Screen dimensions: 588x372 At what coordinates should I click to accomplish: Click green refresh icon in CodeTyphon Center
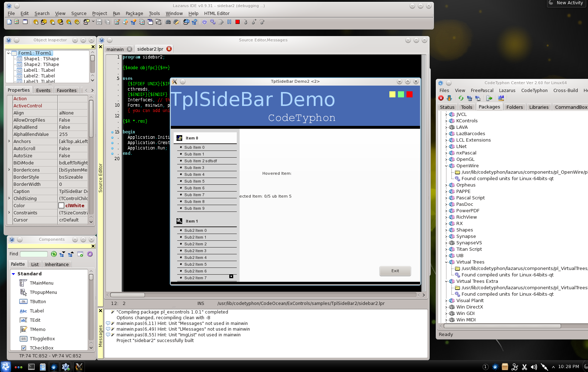pos(461,98)
